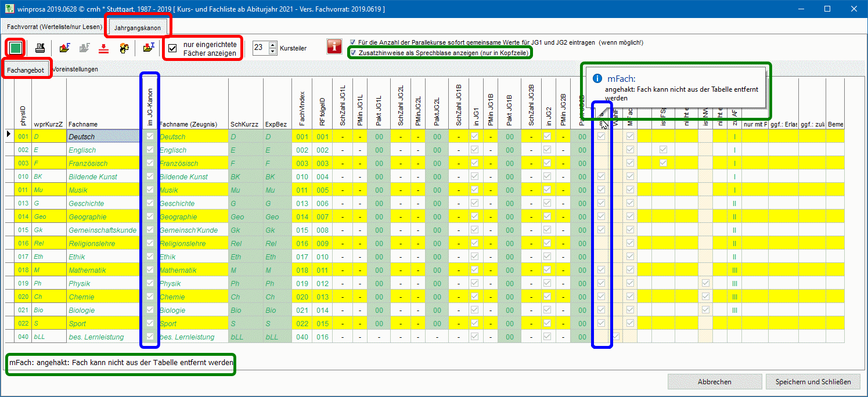Click the people group toolbar icon

coord(124,48)
